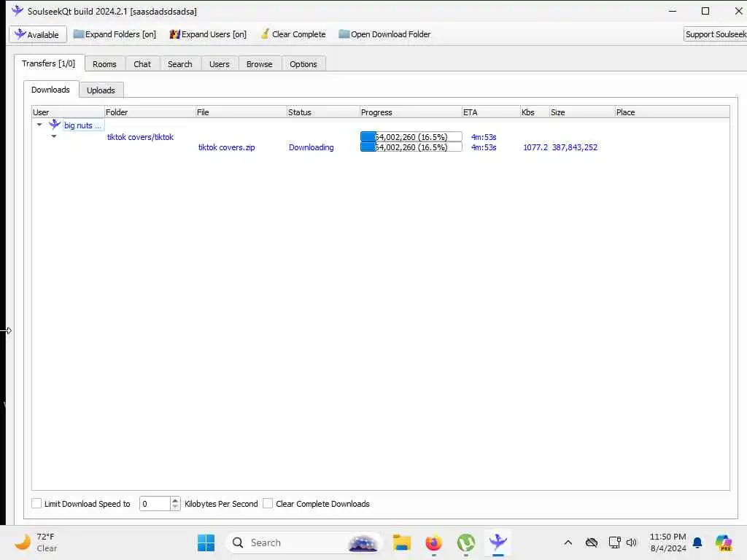This screenshot has height=560, width=747.
Task: Sort by Size column header
Action: coord(581,112)
